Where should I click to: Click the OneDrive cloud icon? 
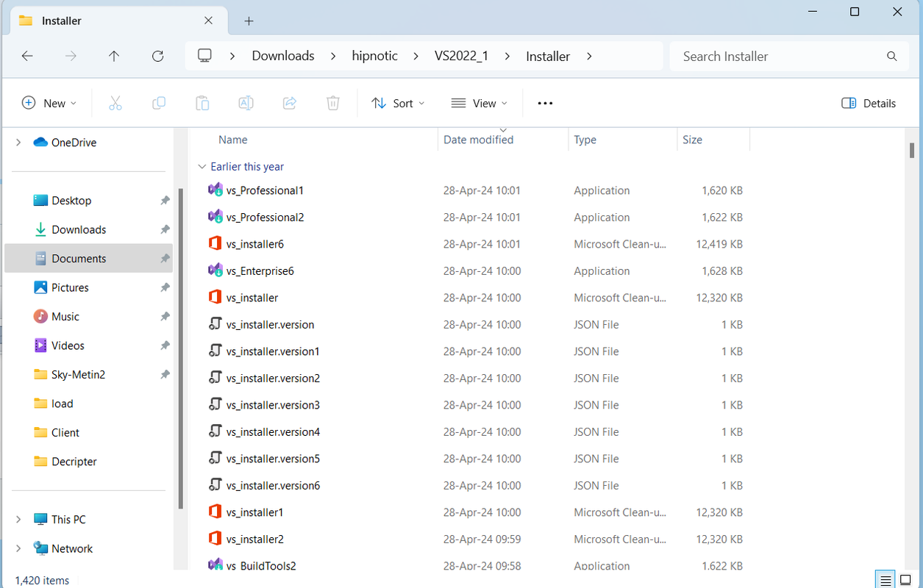40,143
